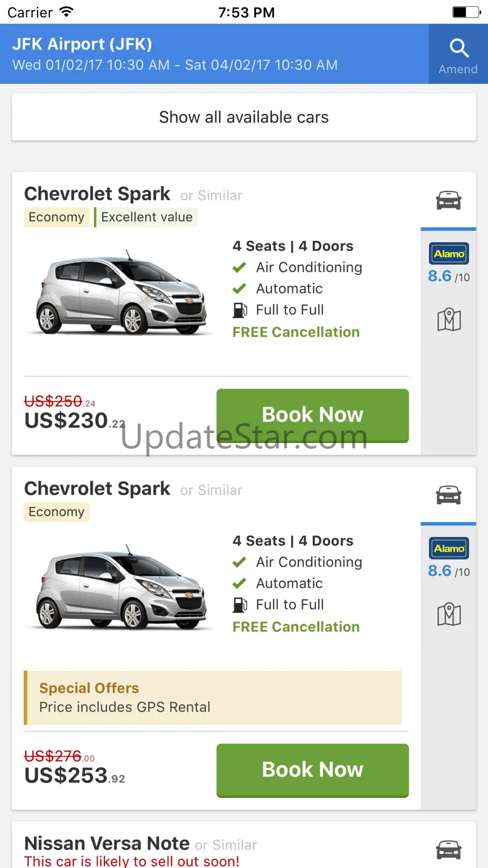Image resolution: width=488 pixels, height=868 pixels.
Task: Tap FREE Cancellation on first car card
Action: point(296,332)
